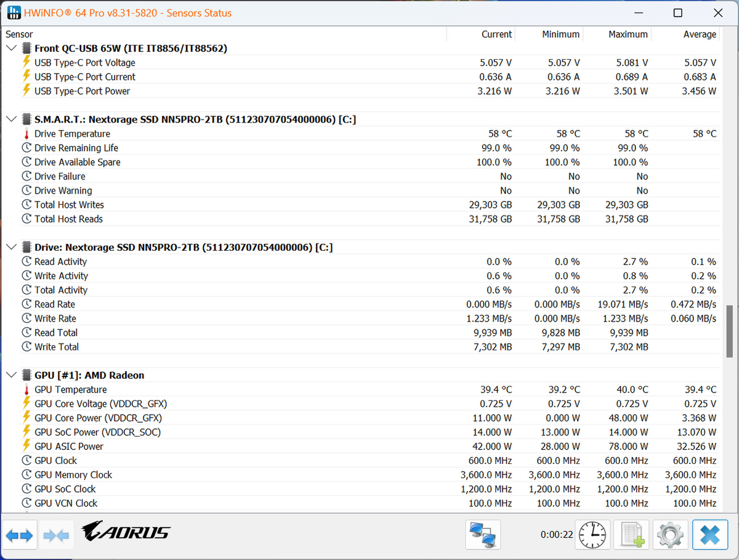Screen dimensions: 739x560
Task: Click the GPU ASIC Power lightning icon
Action: point(26,446)
